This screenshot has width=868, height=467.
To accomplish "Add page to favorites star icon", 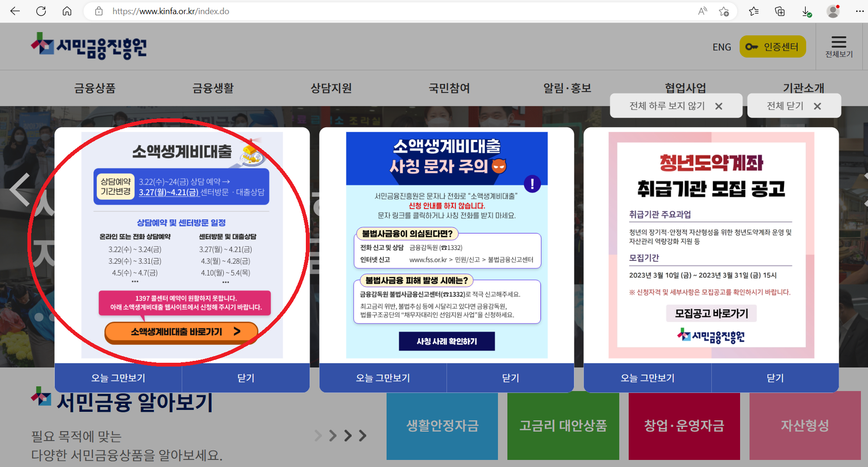I will coord(724,11).
